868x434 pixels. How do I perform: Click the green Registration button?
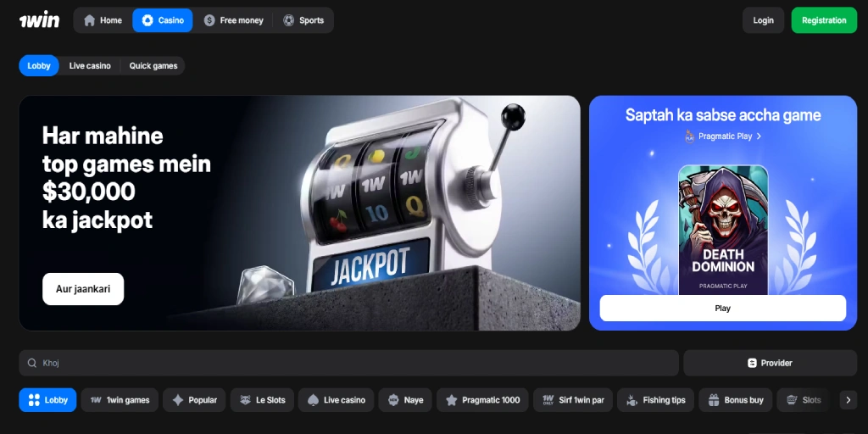pyautogui.click(x=824, y=20)
